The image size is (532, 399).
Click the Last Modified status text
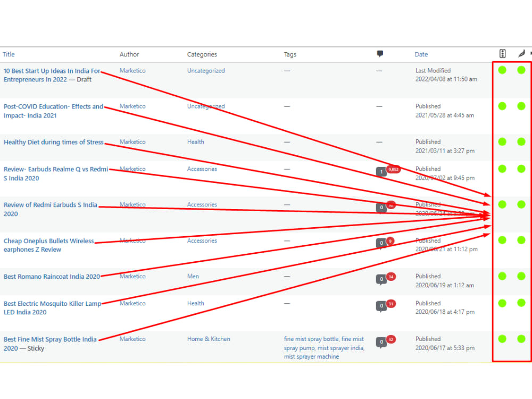click(x=433, y=71)
